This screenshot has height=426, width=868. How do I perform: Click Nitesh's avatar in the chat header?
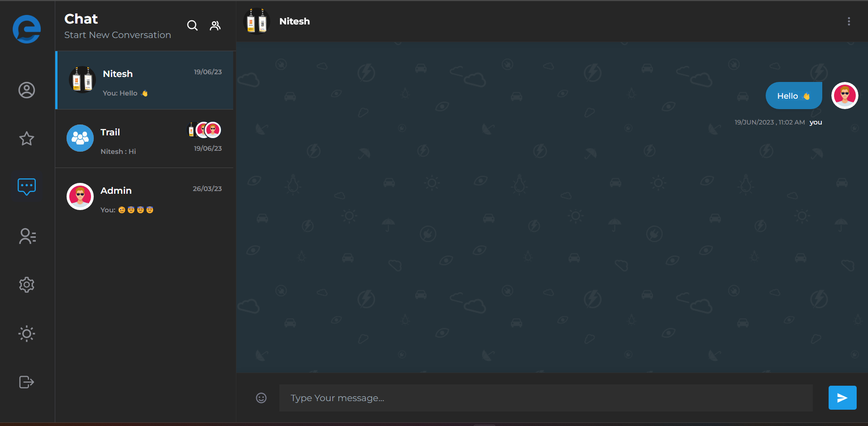256,21
